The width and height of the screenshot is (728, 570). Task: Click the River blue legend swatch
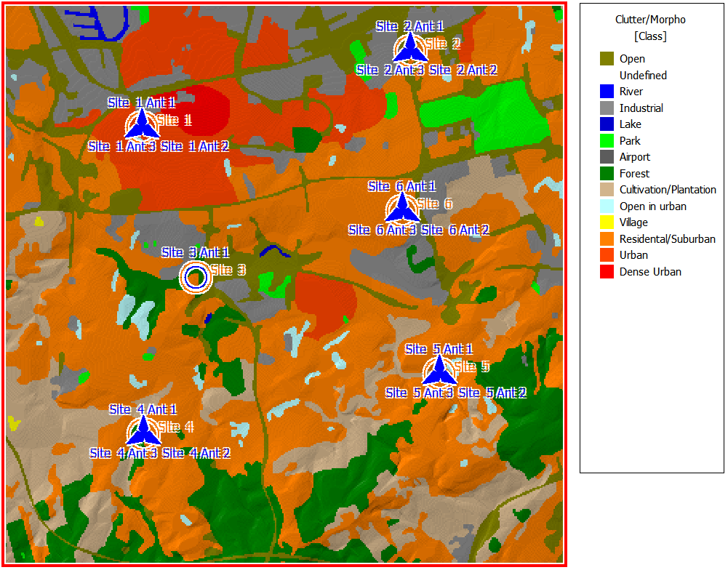point(607,92)
